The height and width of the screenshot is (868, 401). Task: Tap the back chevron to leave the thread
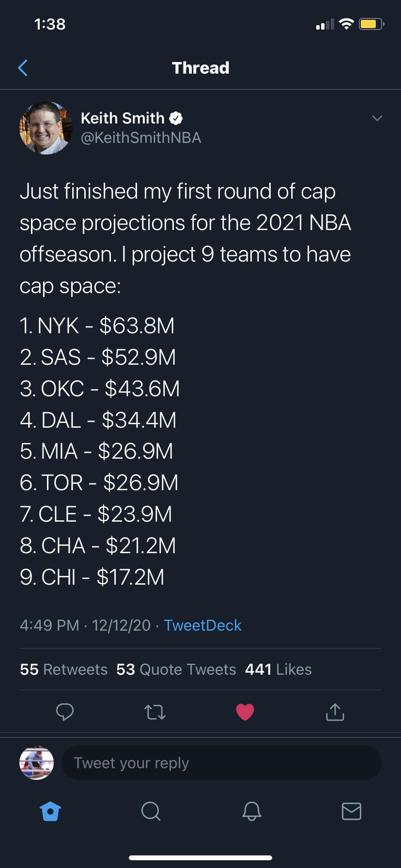pyautogui.click(x=23, y=68)
